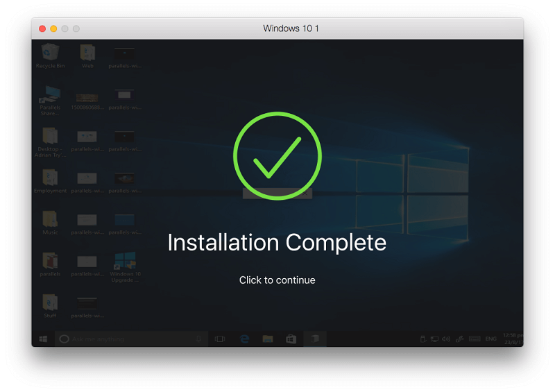Select the Employment folder icon
Screen dimensions: 555x392
(x=50, y=181)
